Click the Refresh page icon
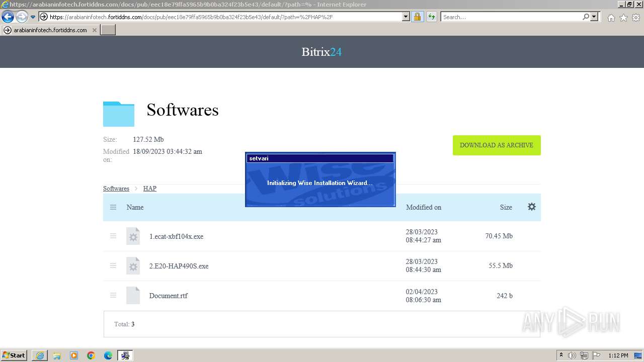Image resolution: width=644 pixels, height=362 pixels. (431, 17)
